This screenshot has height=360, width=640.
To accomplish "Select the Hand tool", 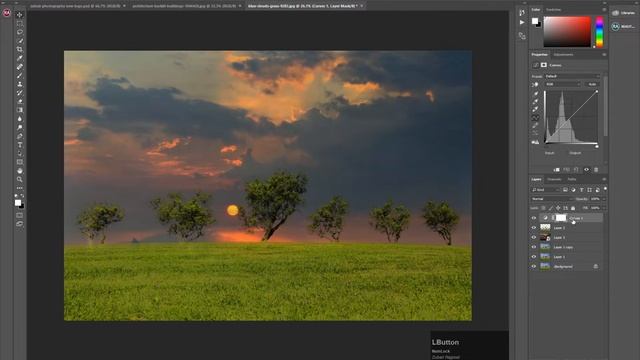I will [x=19, y=171].
